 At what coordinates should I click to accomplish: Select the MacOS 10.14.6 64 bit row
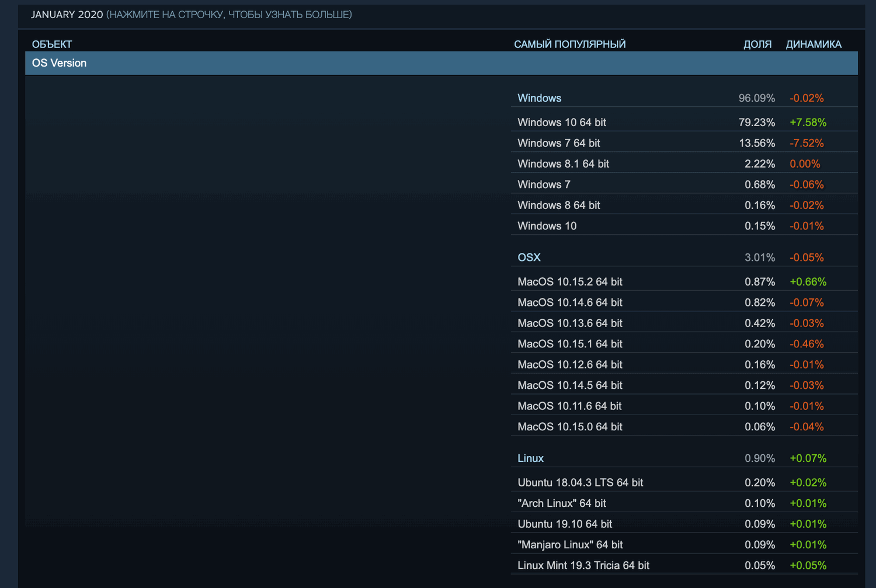(x=569, y=302)
